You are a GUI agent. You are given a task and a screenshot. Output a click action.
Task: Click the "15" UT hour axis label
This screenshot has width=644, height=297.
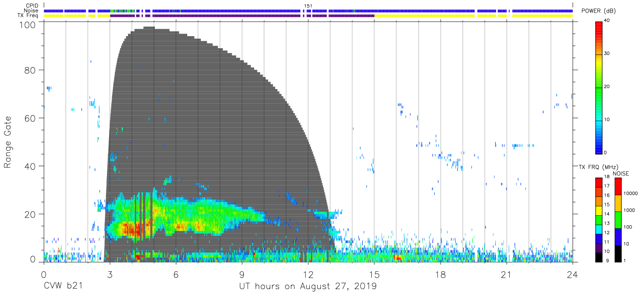[x=374, y=274]
